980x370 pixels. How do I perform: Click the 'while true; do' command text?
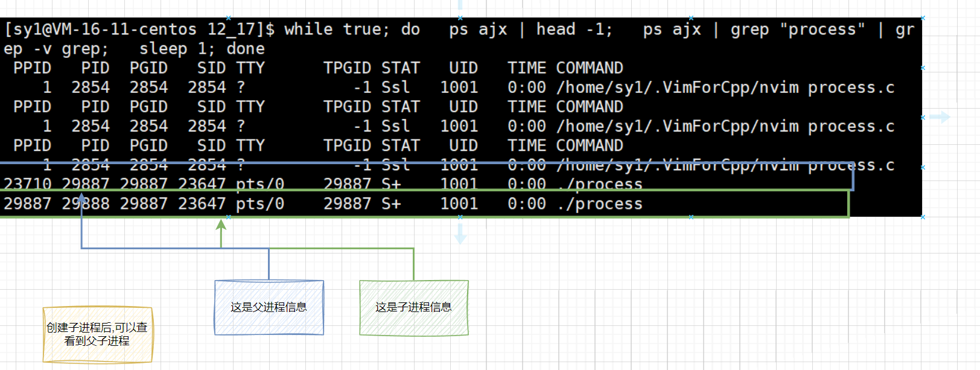click(352, 29)
